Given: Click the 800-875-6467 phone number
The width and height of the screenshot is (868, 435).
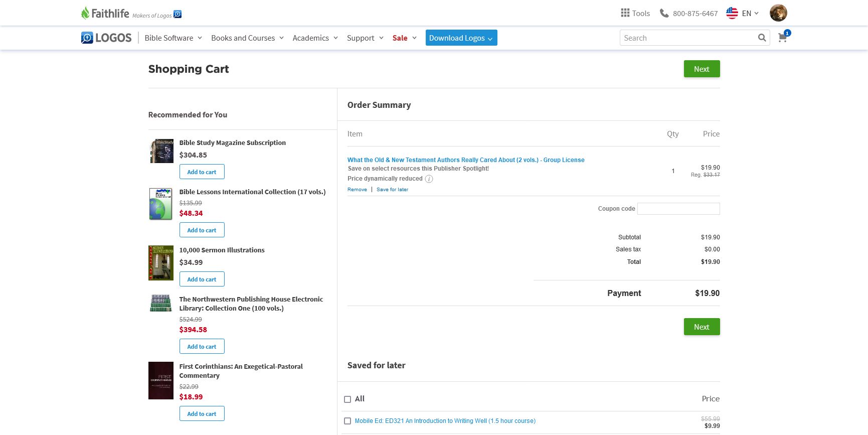Looking at the screenshot, I should tap(695, 14).
